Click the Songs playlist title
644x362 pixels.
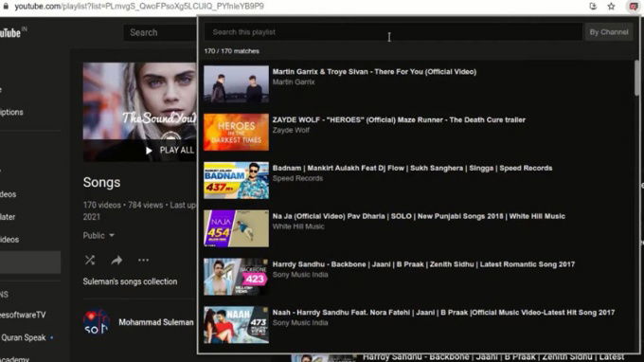(x=101, y=182)
